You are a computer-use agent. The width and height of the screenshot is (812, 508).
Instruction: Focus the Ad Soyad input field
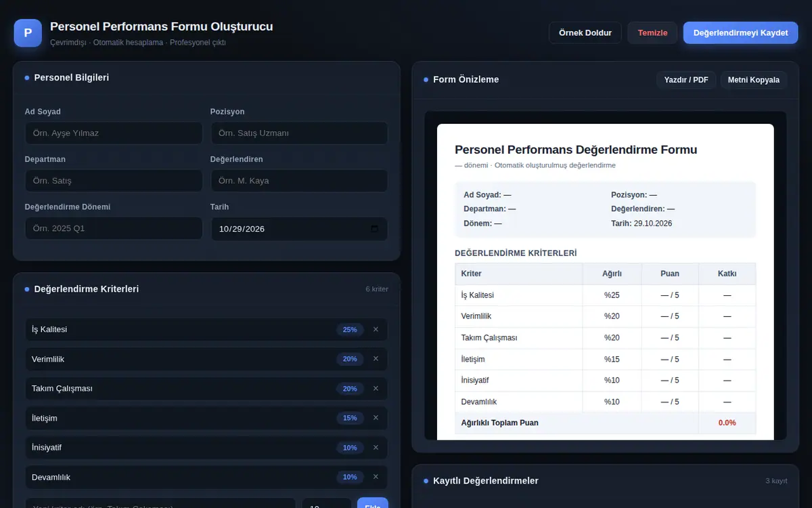(x=114, y=133)
